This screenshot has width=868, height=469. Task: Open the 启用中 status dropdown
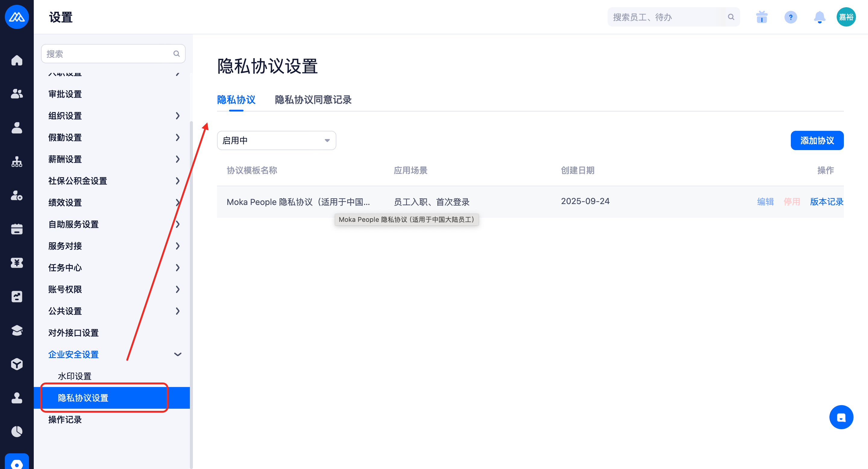(276, 140)
